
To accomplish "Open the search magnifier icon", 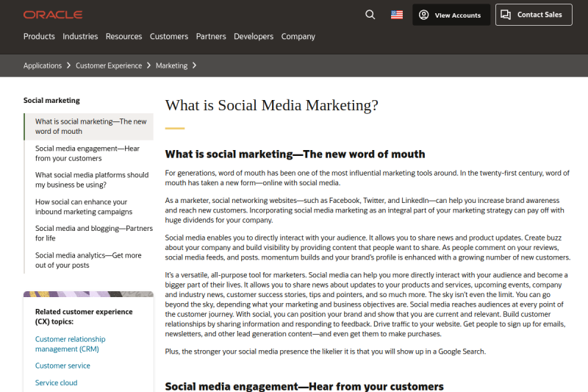I will (370, 15).
